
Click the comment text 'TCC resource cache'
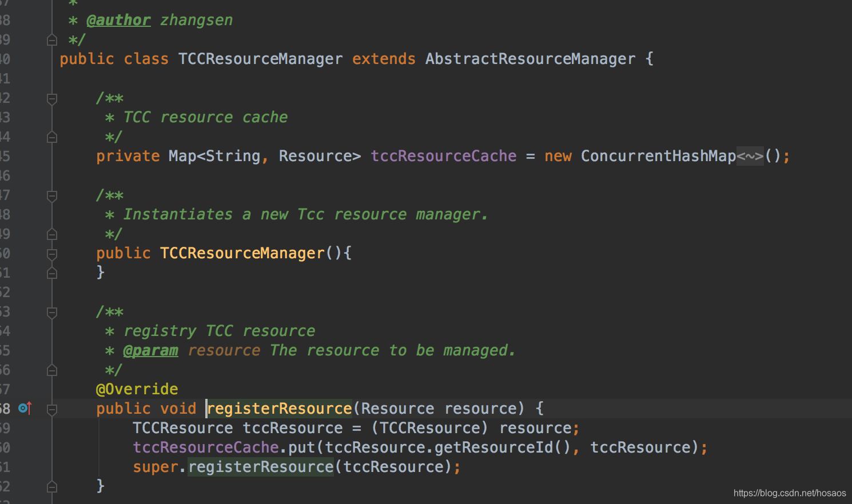pyautogui.click(x=205, y=117)
